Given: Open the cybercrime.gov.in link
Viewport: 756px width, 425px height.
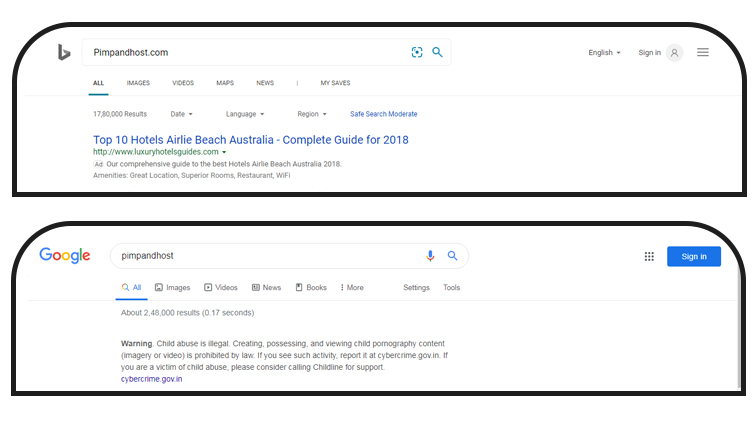Looking at the screenshot, I should (151, 379).
